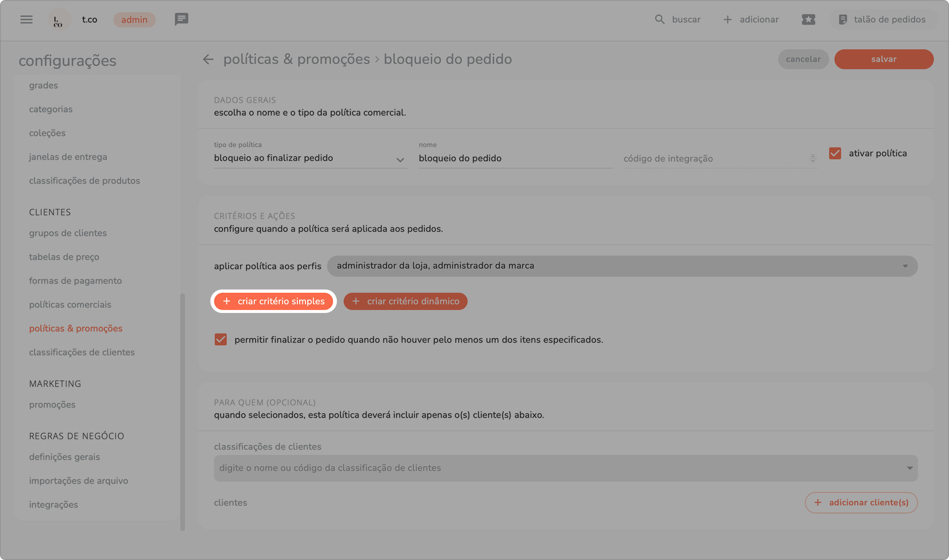Viewport: 949px width, 560px height.
Task: Open the hamburger menu icon
Action: tap(26, 19)
